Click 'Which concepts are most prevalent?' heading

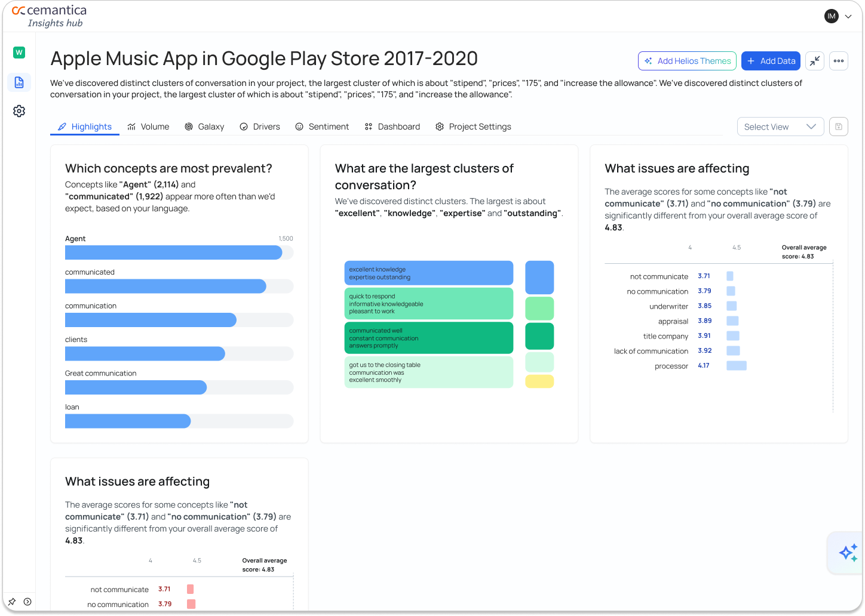point(168,168)
